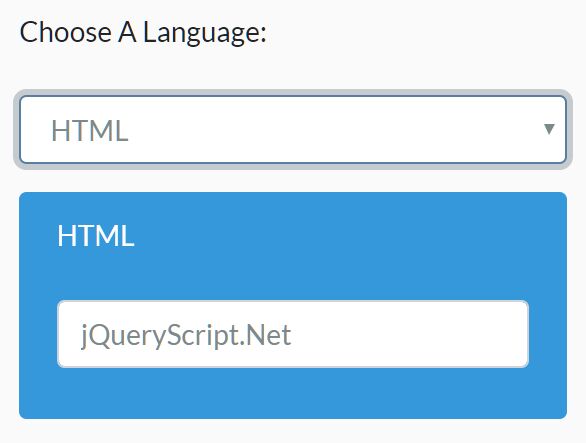Click the selected HTML text in dropdown
Image resolution: width=586 pixels, height=443 pixels.
point(90,130)
